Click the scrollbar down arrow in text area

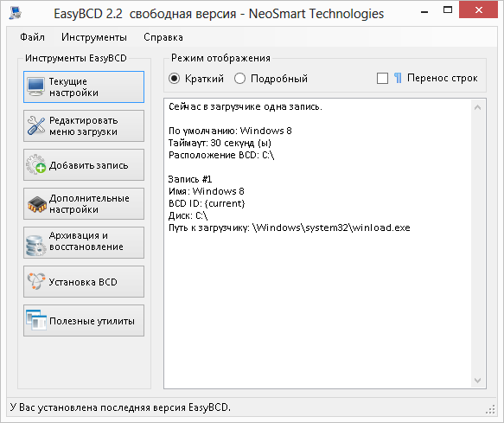coord(478,381)
